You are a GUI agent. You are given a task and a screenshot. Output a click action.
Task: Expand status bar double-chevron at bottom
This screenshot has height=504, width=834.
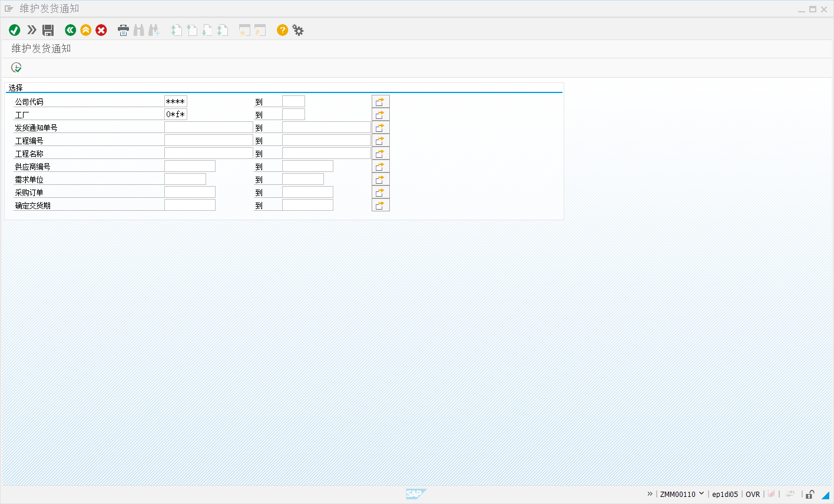[x=650, y=494]
